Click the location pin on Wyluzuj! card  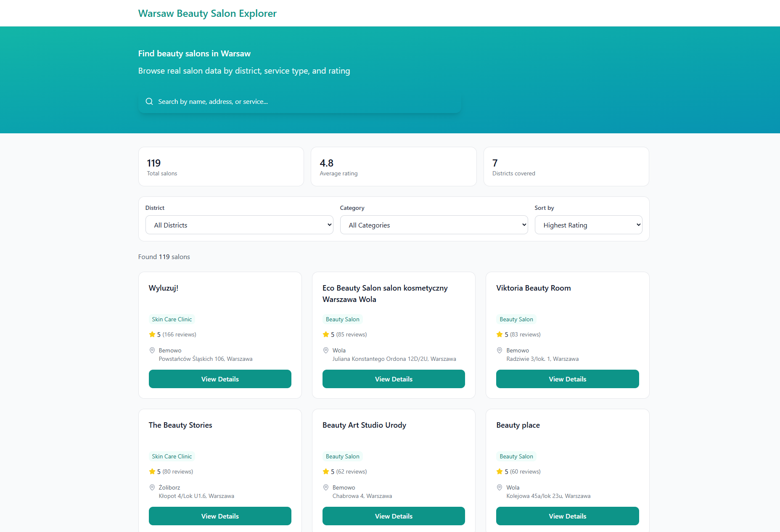(x=152, y=350)
